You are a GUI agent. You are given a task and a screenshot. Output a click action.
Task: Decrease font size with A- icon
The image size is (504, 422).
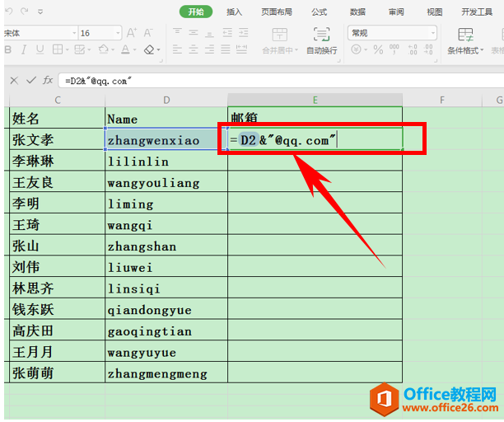[148, 33]
